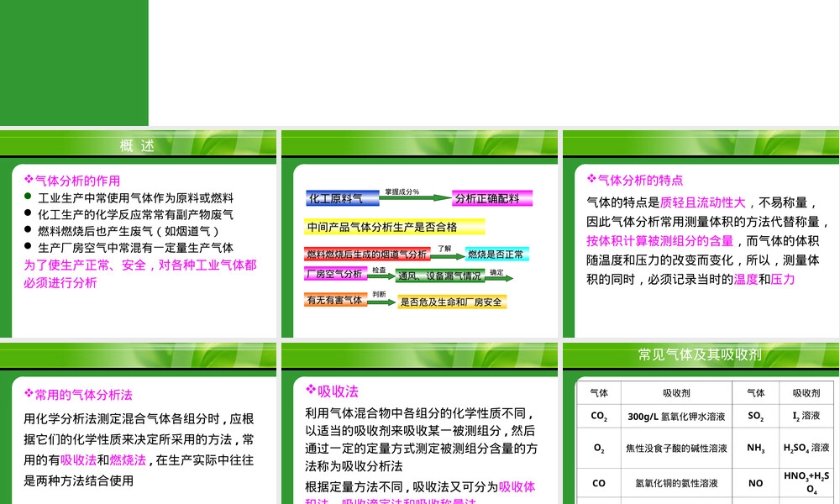Screen dimensions: 840x504
Task: Click the pink word '压力'
Action: (x=783, y=279)
